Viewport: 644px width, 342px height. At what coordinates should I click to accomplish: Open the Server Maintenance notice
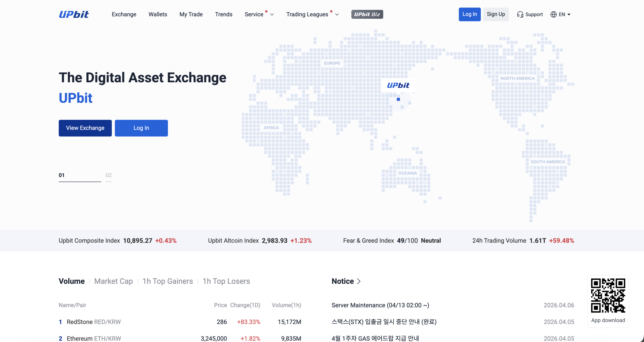coord(380,305)
